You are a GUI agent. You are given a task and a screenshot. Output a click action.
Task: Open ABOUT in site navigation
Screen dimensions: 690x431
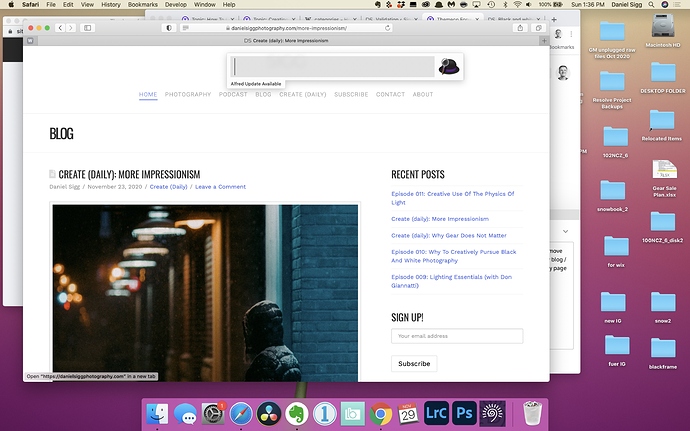coord(423,94)
